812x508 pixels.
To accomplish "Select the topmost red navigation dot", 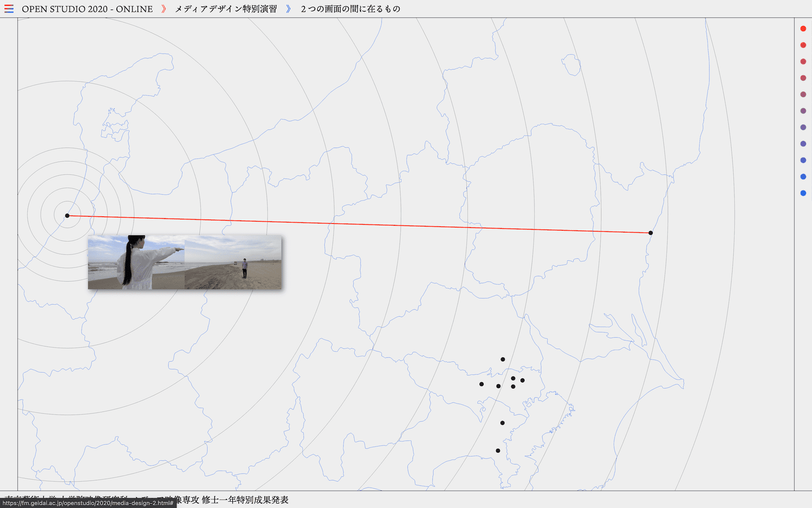I will pos(803,29).
